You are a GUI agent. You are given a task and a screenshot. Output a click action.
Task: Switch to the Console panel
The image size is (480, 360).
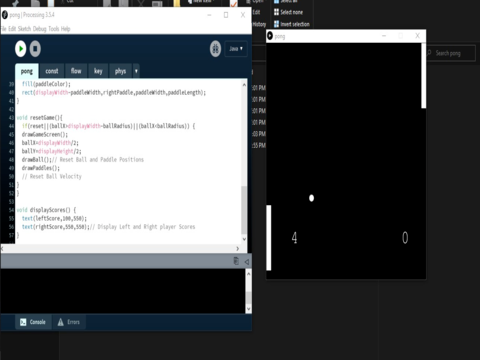[33, 322]
